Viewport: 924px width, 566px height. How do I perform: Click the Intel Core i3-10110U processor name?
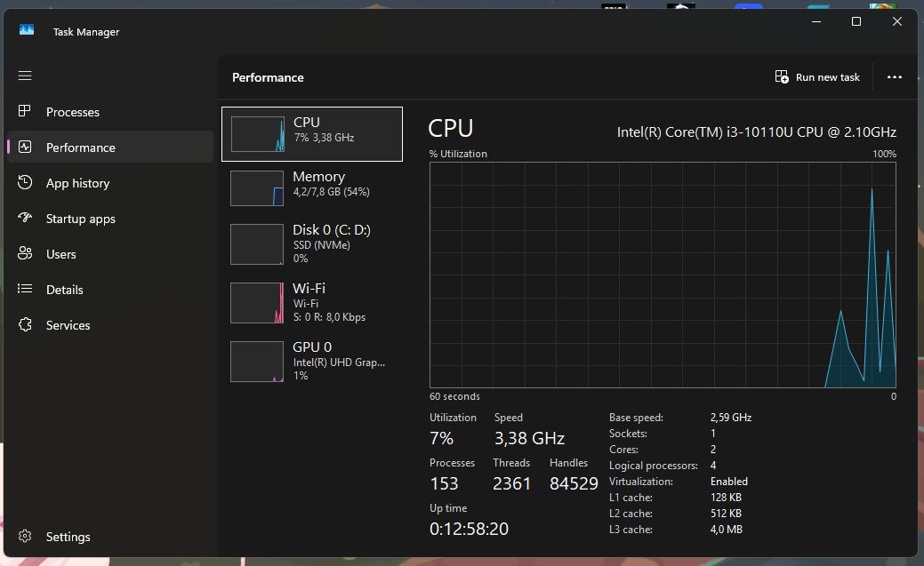point(757,132)
